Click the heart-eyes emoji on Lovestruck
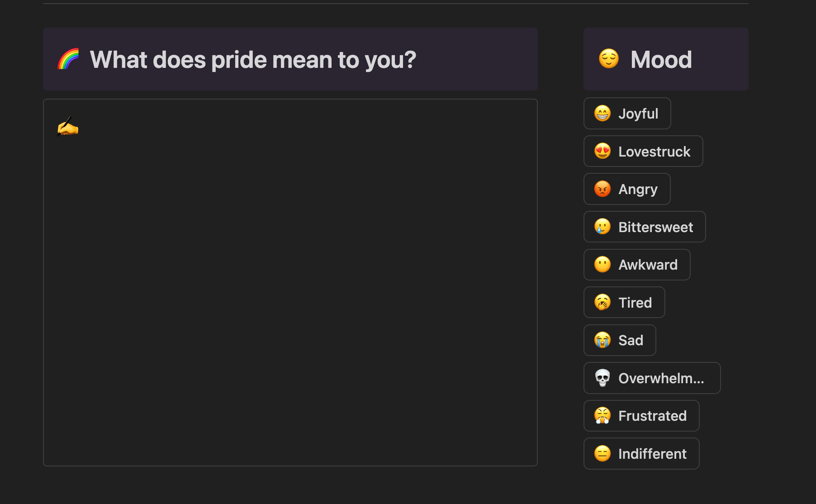This screenshot has width=816, height=504. coord(603,151)
